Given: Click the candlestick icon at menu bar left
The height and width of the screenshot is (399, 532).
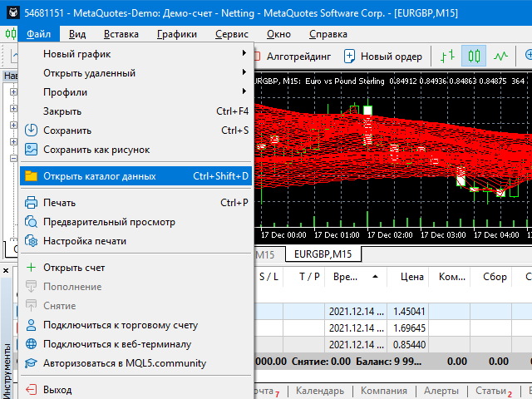Looking at the screenshot, I should click(x=11, y=34).
